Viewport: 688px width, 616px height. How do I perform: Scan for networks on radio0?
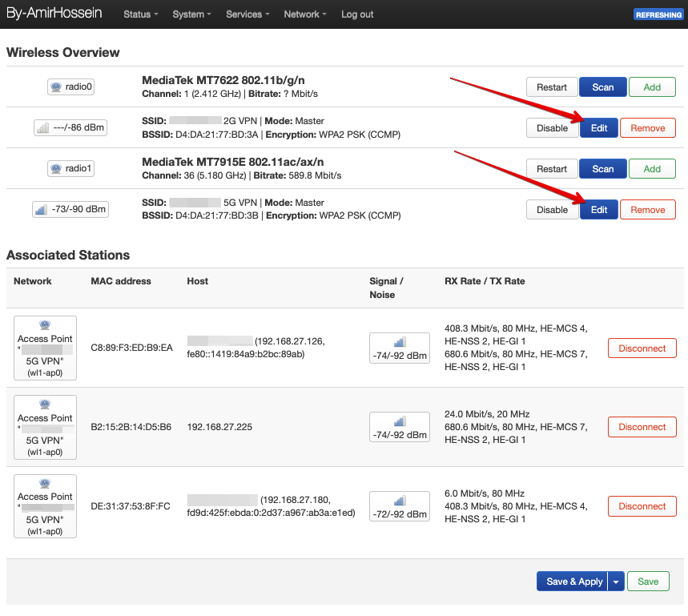click(x=602, y=87)
